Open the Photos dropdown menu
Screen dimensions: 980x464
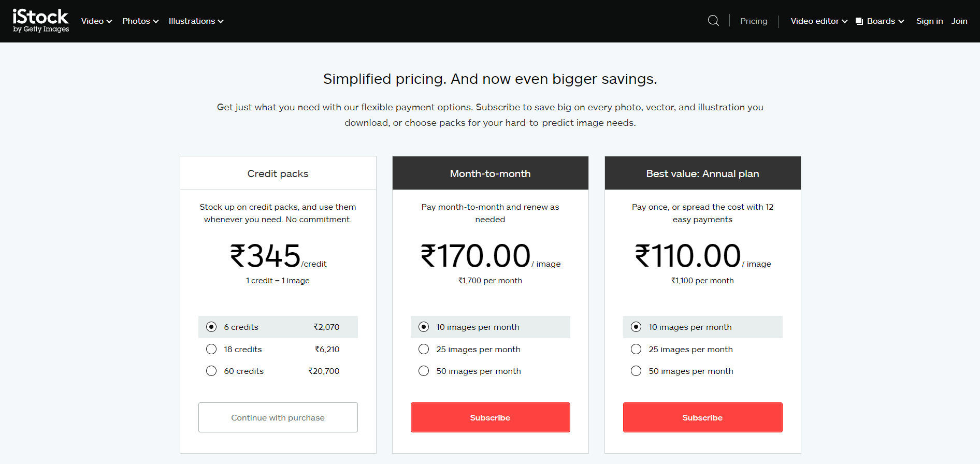[140, 21]
